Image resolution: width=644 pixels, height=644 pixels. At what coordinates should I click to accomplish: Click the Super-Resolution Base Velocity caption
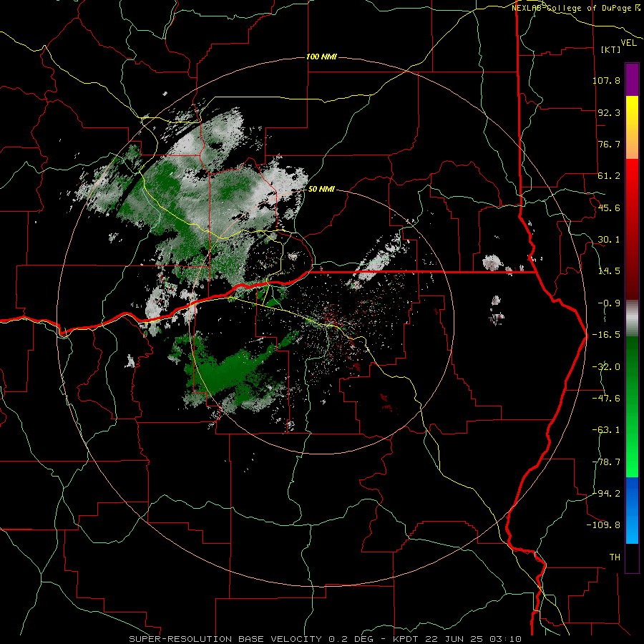325,639
